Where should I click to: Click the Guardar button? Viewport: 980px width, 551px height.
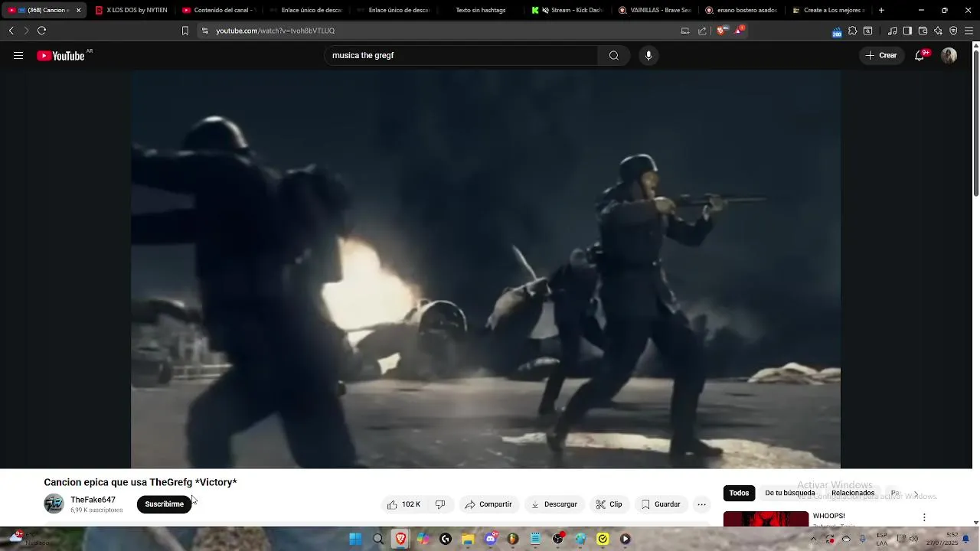pyautogui.click(x=661, y=504)
